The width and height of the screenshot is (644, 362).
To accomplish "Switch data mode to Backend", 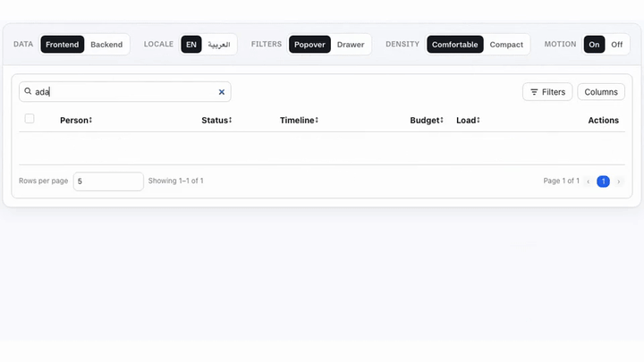I will [x=106, y=45].
